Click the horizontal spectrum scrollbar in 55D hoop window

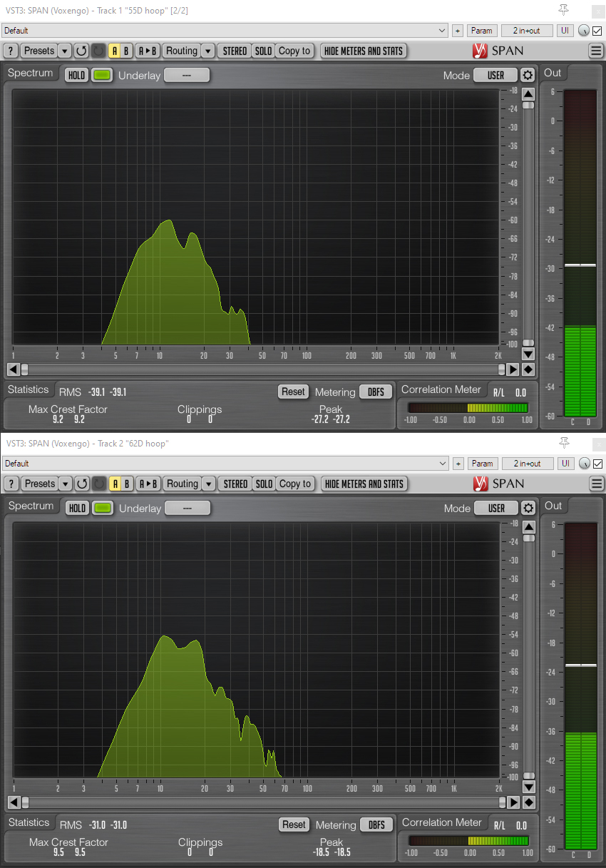[x=262, y=369]
